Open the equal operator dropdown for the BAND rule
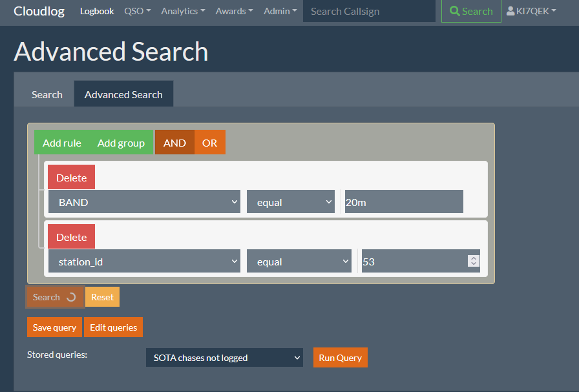 [290, 201]
